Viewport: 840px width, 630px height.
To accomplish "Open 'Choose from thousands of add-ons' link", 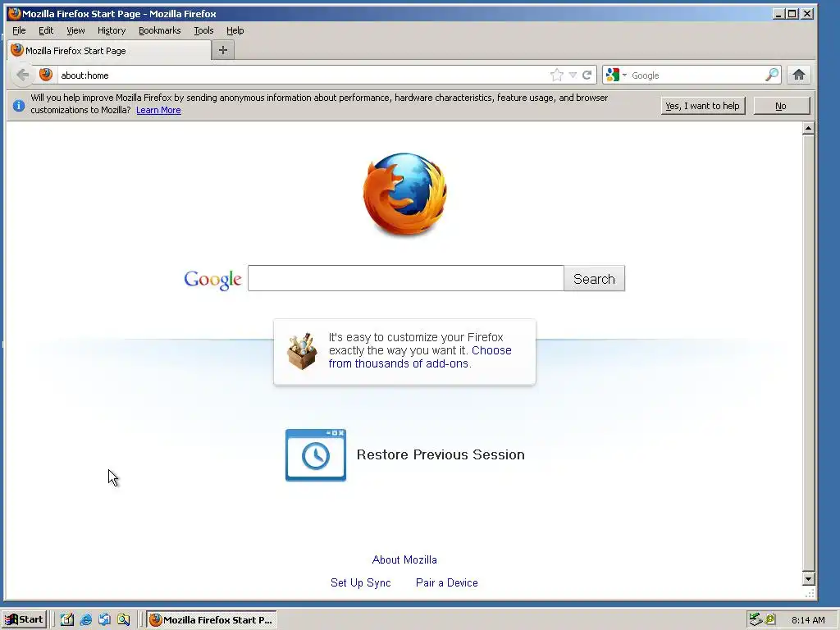I will tap(420, 357).
